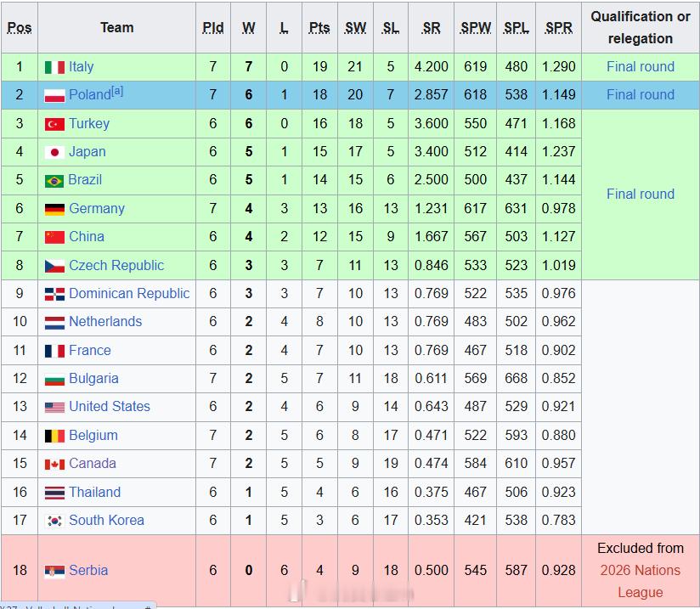Click the South Korea flag icon

click(54, 521)
